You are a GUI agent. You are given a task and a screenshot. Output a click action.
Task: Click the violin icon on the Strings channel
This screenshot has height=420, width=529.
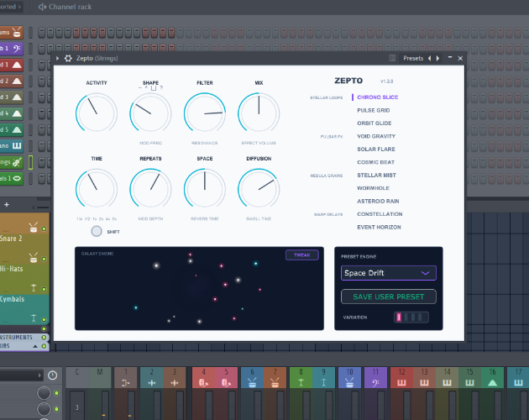pos(17,162)
